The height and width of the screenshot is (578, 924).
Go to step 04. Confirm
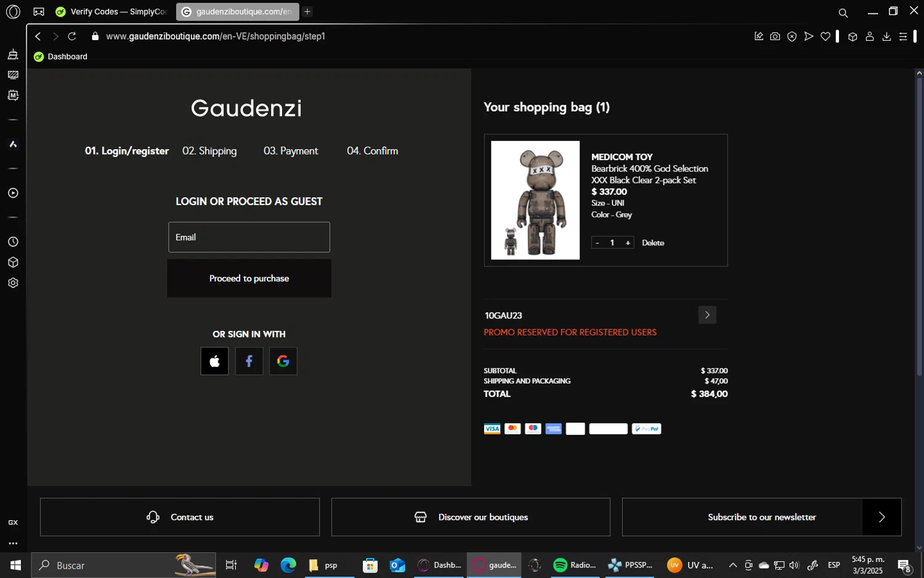pyautogui.click(x=372, y=151)
